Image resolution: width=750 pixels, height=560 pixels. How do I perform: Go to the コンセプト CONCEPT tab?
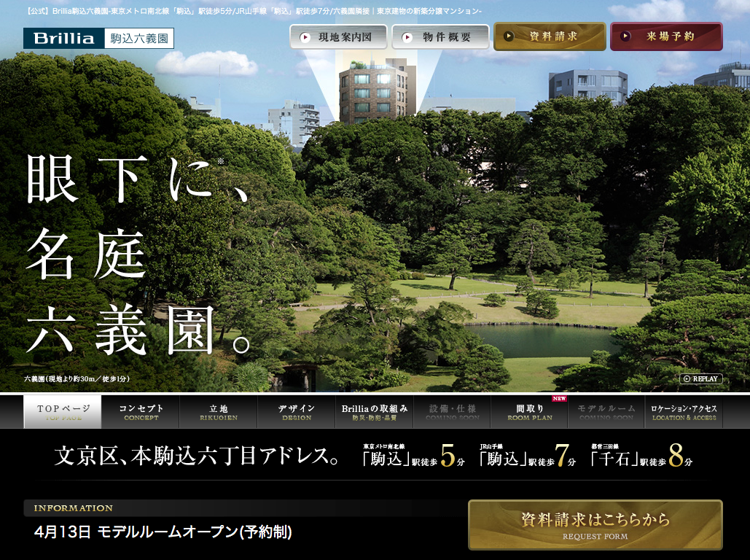click(x=141, y=412)
